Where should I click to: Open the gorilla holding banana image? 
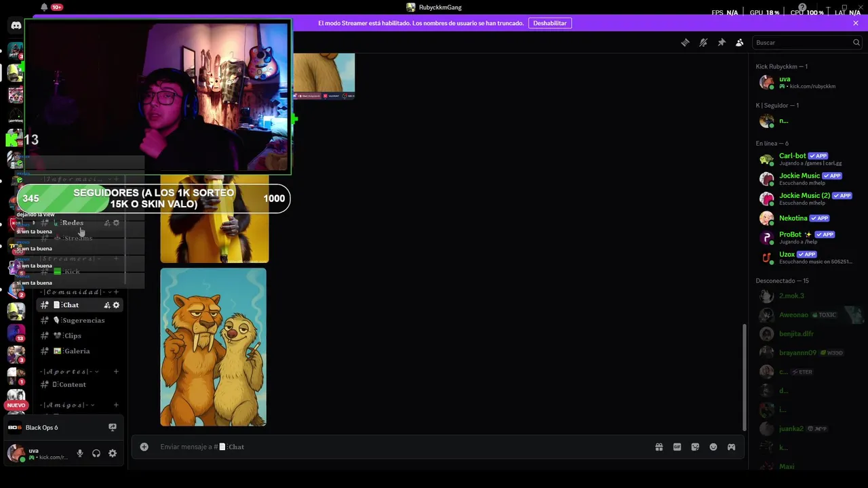(214, 219)
